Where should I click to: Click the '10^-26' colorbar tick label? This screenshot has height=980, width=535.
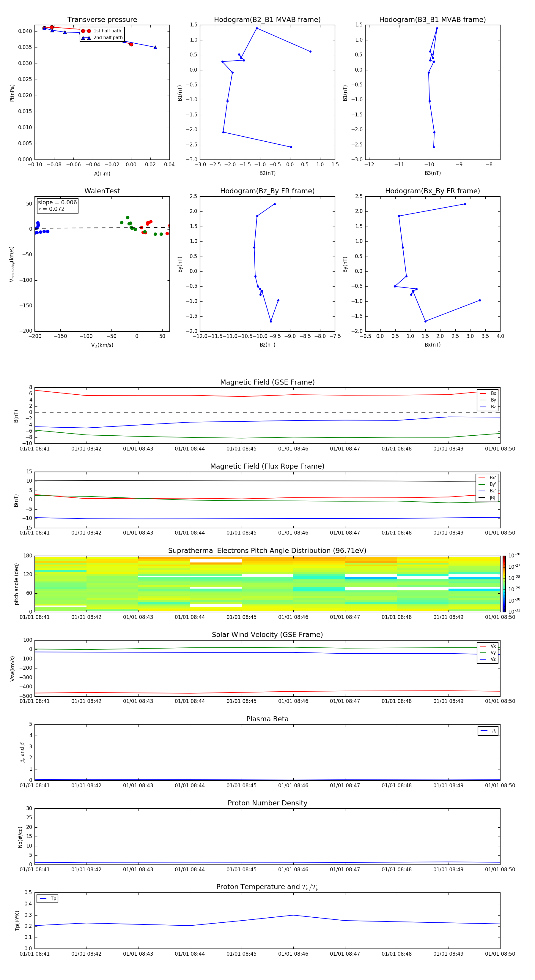pyautogui.click(x=514, y=555)
